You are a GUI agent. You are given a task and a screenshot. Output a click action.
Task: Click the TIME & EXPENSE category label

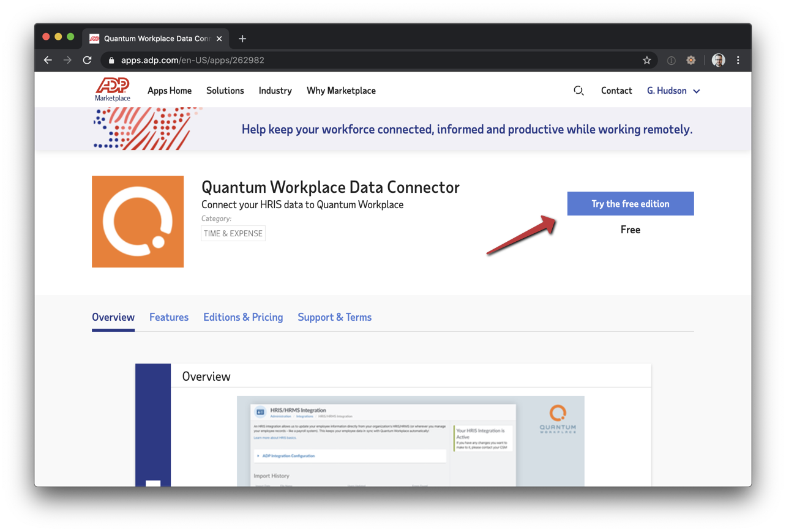pos(233,233)
